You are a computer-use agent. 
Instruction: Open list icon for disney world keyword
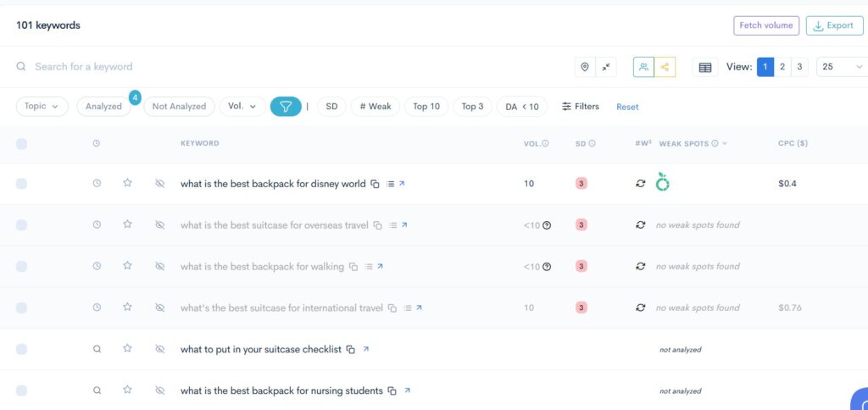(390, 184)
